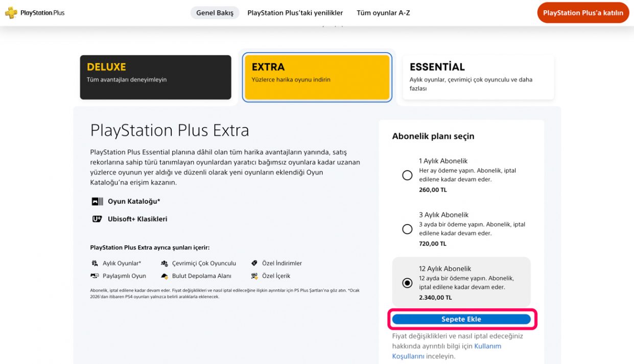Select the 1 Aylık Abonelik radio button
The width and height of the screenshot is (634, 364).
tap(407, 175)
